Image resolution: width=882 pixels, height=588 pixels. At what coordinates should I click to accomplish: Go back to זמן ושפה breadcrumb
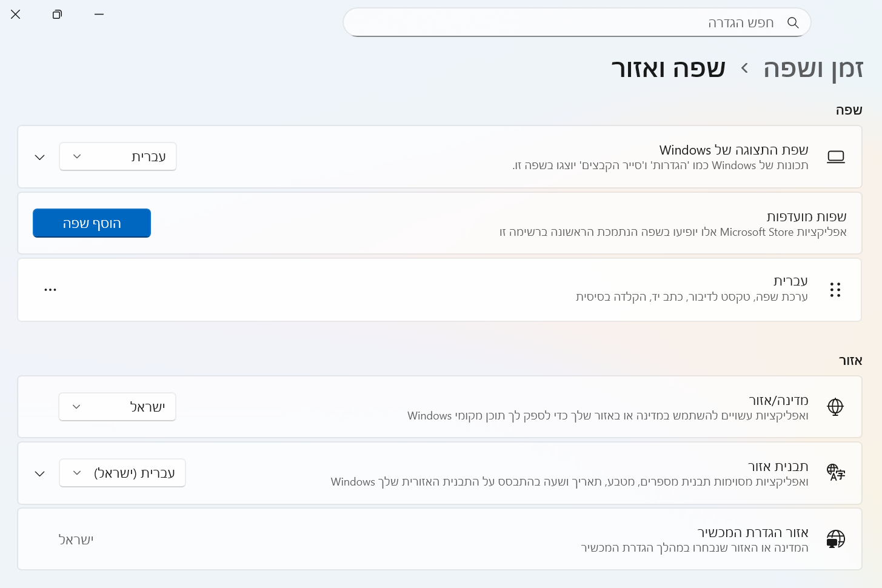(x=813, y=68)
